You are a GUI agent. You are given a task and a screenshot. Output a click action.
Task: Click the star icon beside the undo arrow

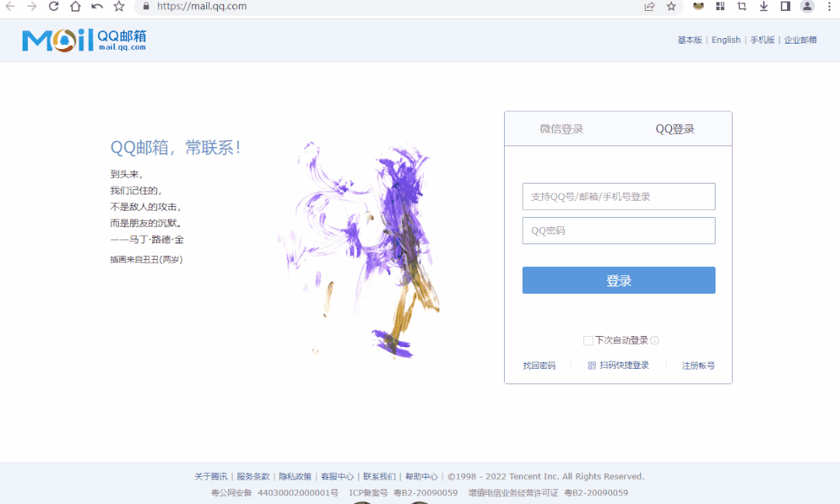click(119, 6)
